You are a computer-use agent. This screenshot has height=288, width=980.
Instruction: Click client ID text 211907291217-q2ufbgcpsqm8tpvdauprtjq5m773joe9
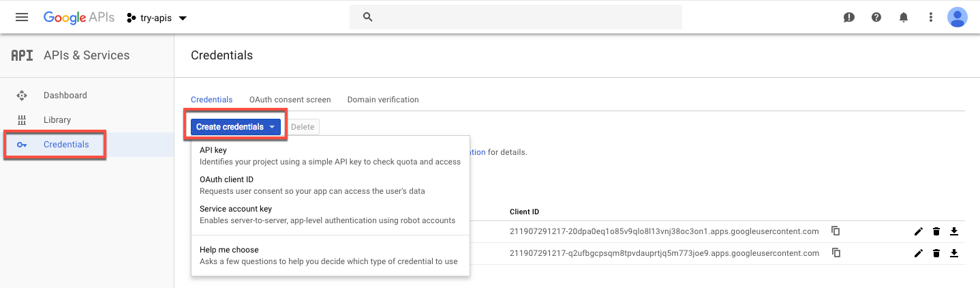point(664,253)
